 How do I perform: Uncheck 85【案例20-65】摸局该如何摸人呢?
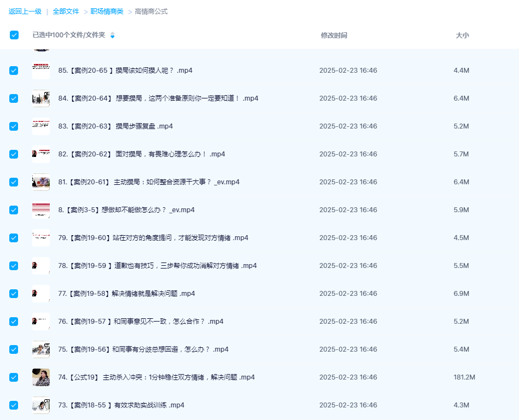[x=13, y=70]
